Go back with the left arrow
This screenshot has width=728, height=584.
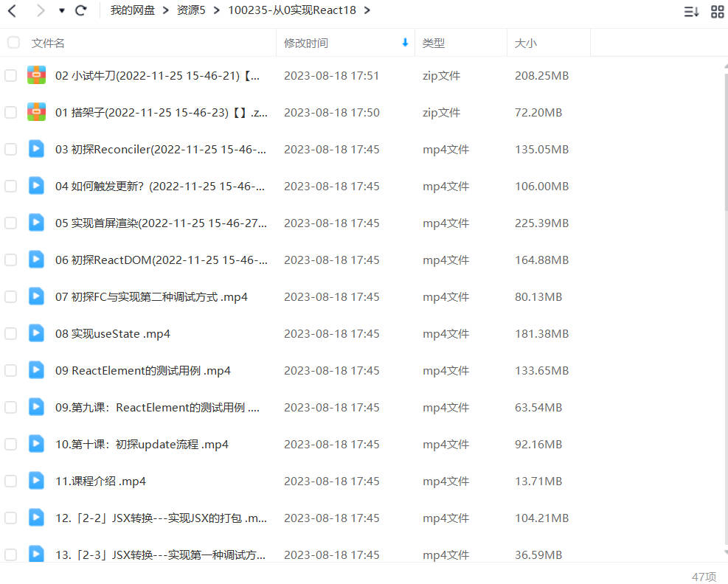[13, 10]
